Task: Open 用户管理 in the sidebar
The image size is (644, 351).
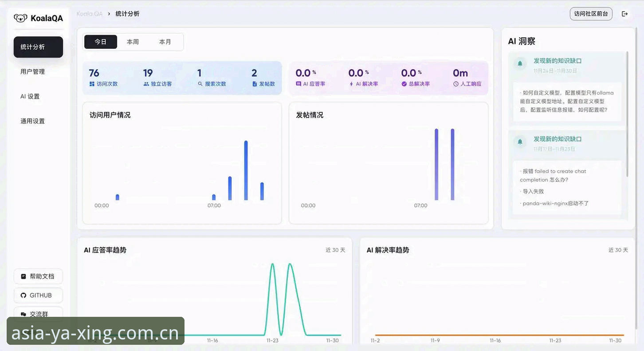Action: pyautogui.click(x=38, y=71)
